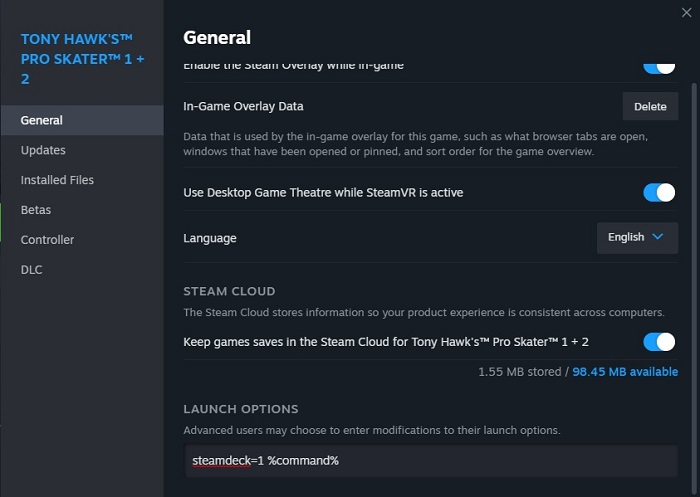
Task: Click the Steam Cloud section heading
Action: pyautogui.click(x=229, y=292)
